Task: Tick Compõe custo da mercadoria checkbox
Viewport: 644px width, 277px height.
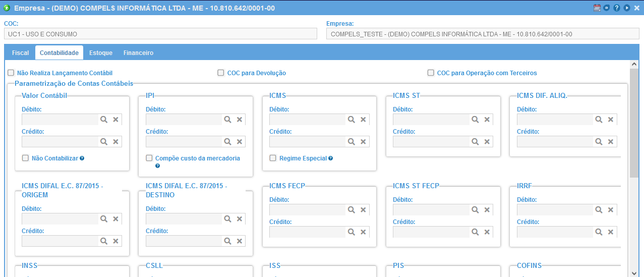Action: click(149, 158)
